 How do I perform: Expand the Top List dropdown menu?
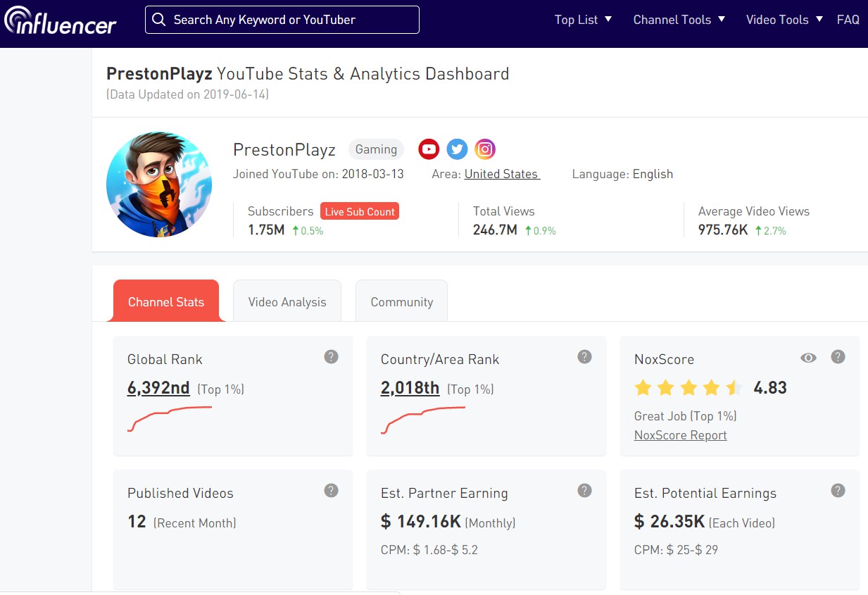(x=583, y=20)
